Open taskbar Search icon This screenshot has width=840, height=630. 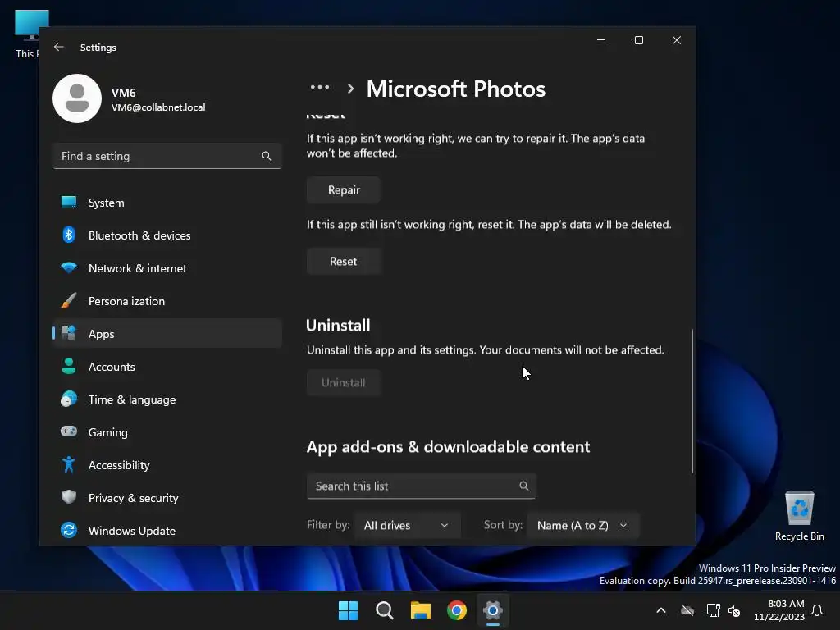click(385, 610)
